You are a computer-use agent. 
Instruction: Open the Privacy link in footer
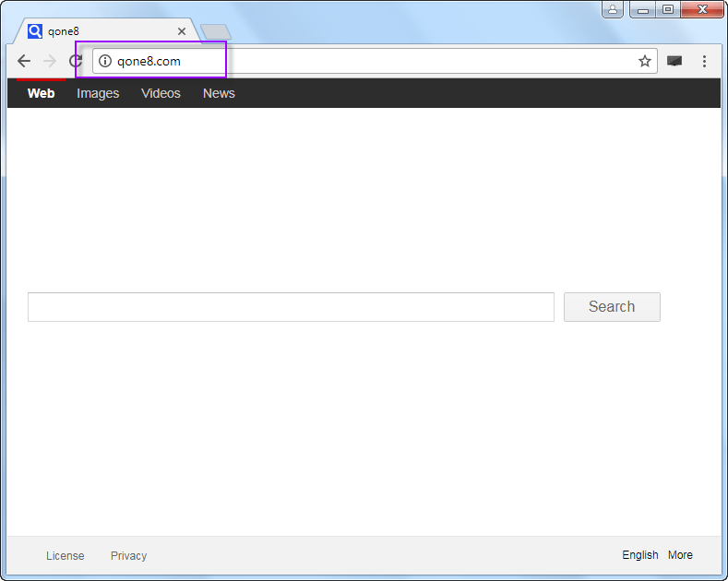(x=128, y=555)
